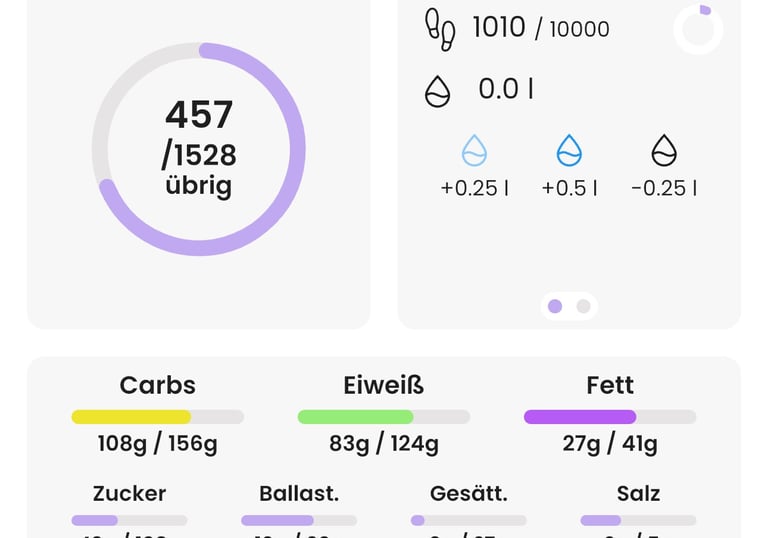Open the Fett macro label

tap(610, 385)
